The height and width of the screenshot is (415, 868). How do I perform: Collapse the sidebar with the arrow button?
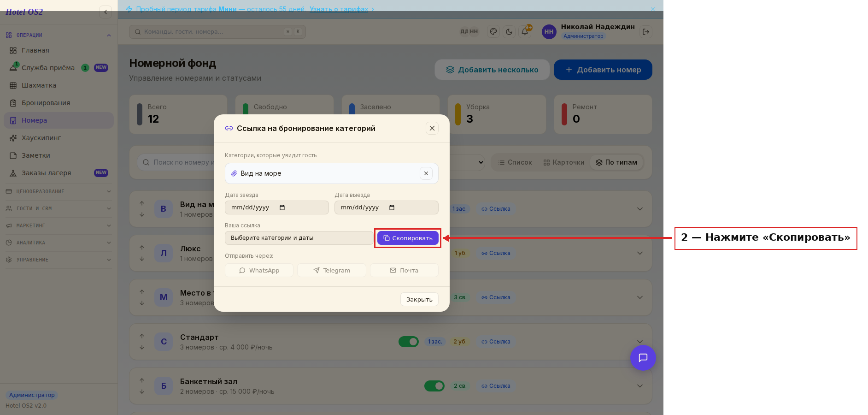tap(106, 12)
